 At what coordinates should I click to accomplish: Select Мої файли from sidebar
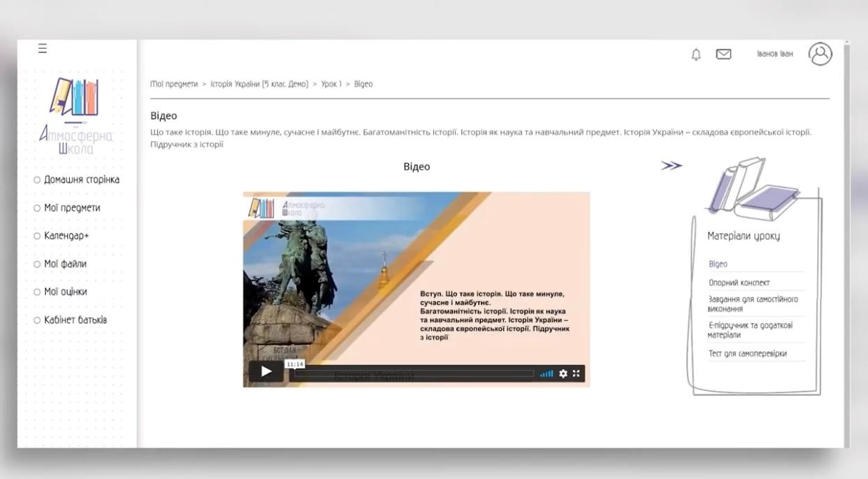coord(65,264)
